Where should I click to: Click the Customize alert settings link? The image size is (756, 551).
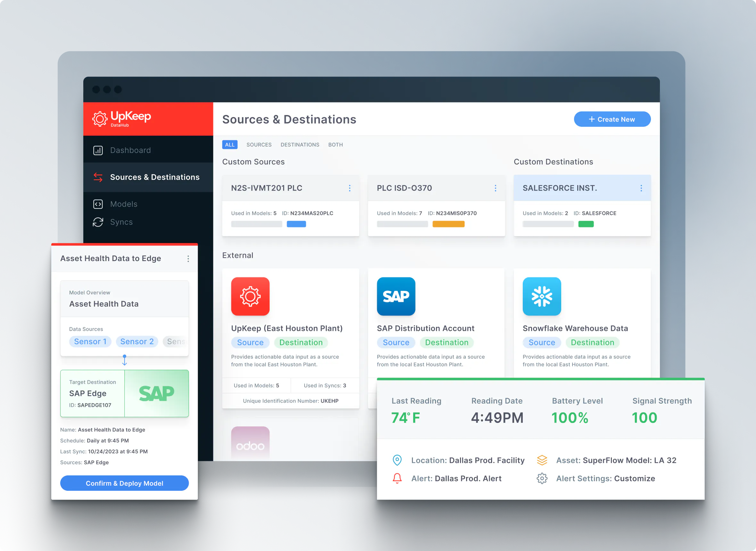[634, 478]
